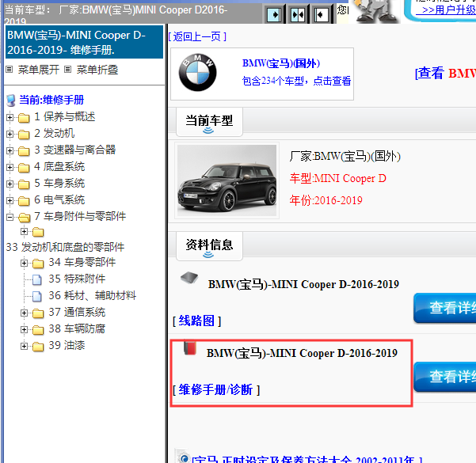This screenshot has width=476, height=463.
Task: Click 包含234个车型，点击查看 link
Action: [x=296, y=81]
